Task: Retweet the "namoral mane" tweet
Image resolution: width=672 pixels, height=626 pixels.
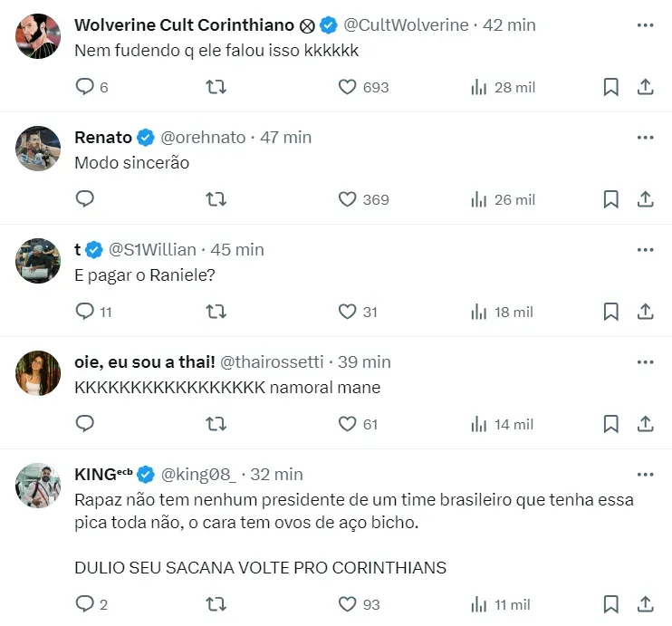Action: coord(216,424)
